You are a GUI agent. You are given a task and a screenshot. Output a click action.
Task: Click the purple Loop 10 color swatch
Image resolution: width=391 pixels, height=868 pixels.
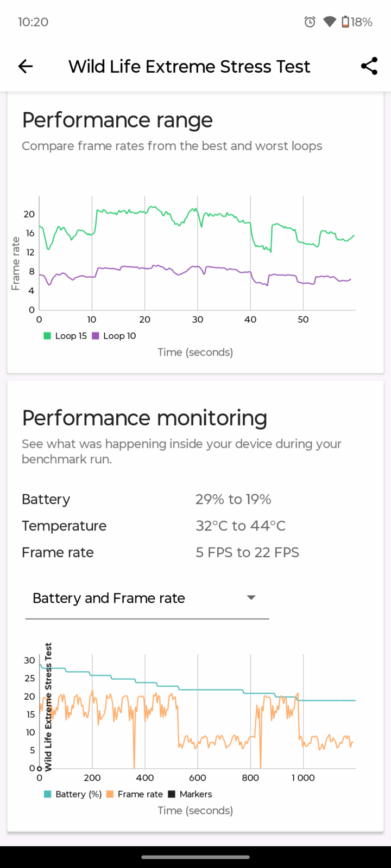96,336
